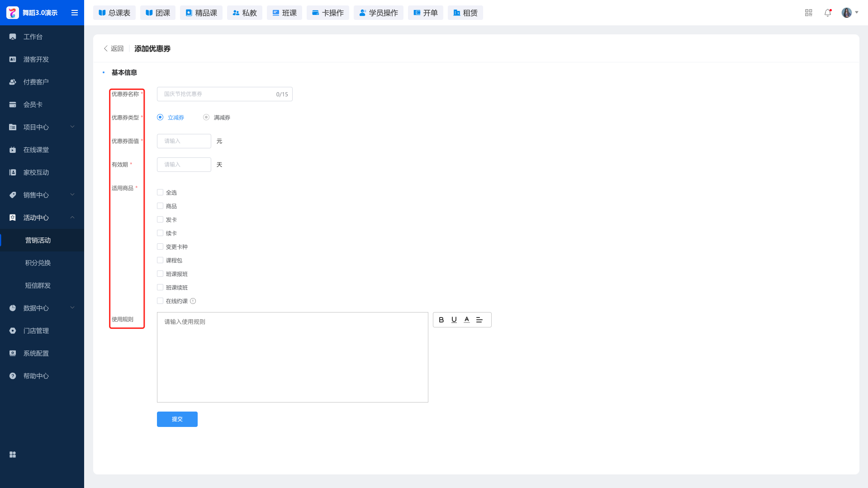Submit the coupon with 提交 button
The height and width of the screenshot is (488, 868).
(177, 419)
